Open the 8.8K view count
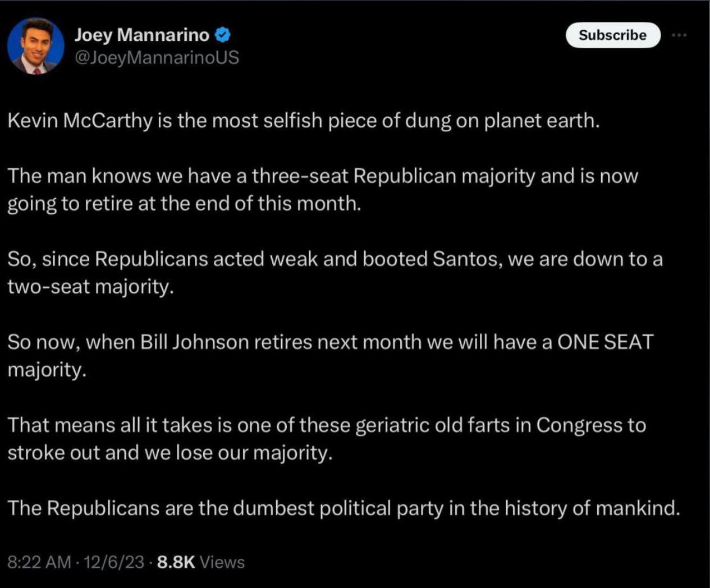The image size is (710, 588). tap(176, 562)
